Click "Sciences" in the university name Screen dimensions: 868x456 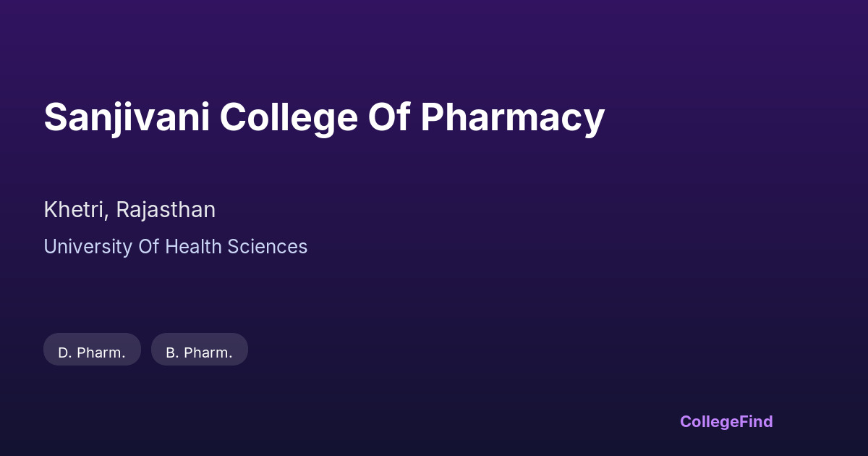point(268,247)
